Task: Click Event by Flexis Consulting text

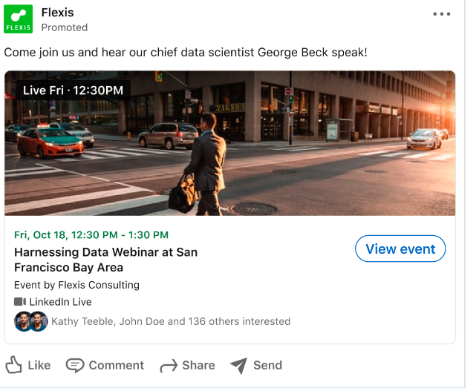Action: click(x=77, y=285)
